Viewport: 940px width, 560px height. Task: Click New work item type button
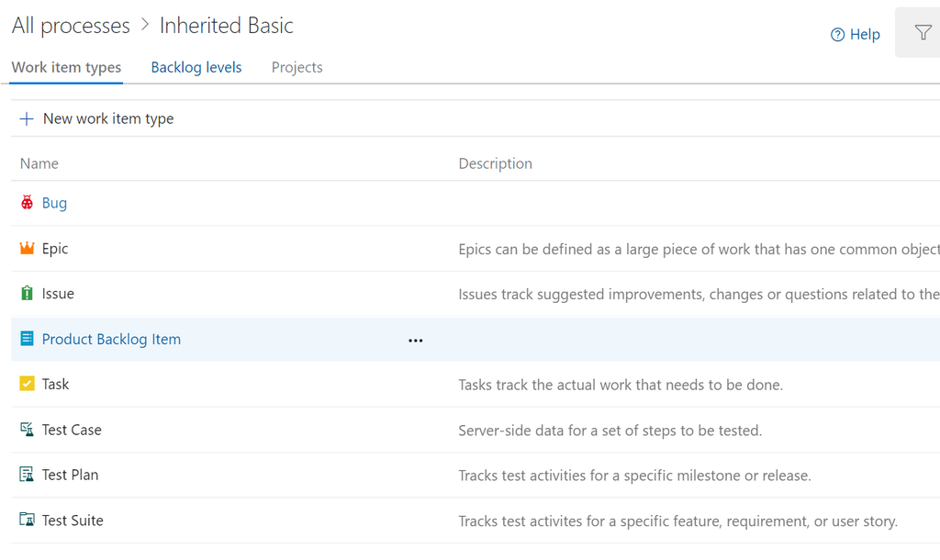[96, 118]
